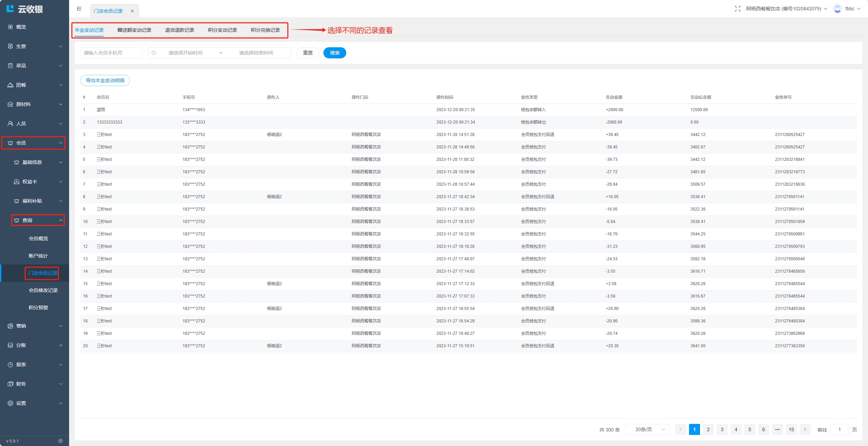Click 导出本金变动明细 export button

tap(105, 80)
